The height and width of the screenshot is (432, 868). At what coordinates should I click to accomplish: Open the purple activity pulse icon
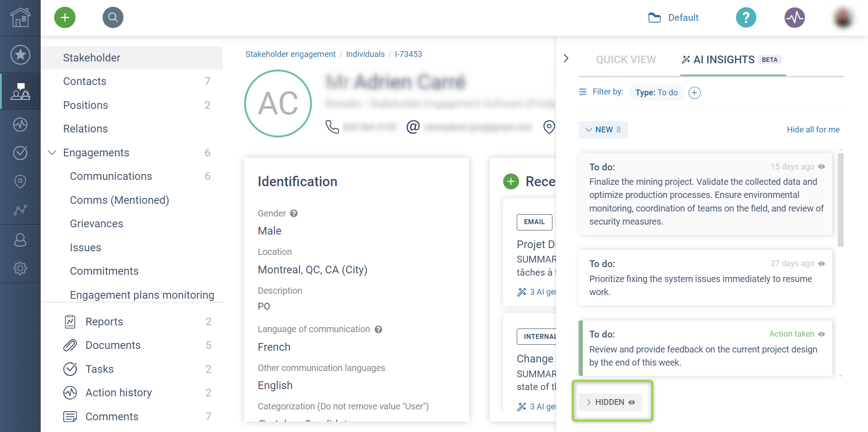coord(794,18)
